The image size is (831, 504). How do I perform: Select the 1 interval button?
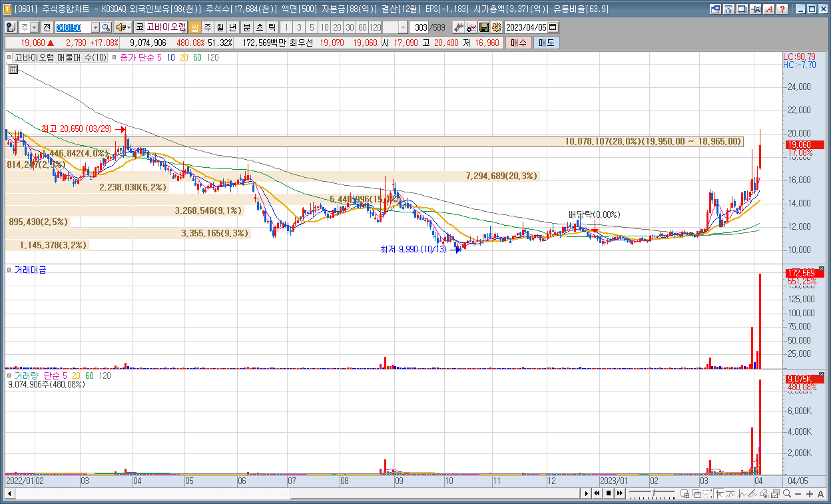pyautogui.click(x=287, y=27)
